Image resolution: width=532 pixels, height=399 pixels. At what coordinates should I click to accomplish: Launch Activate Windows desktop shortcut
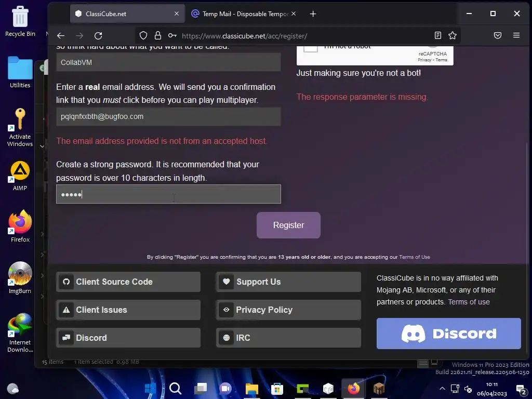point(20,127)
